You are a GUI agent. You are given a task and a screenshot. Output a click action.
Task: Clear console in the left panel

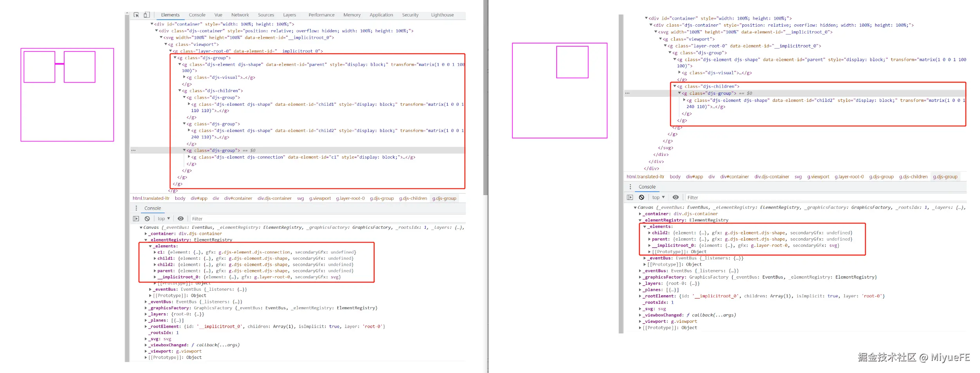pyautogui.click(x=147, y=219)
